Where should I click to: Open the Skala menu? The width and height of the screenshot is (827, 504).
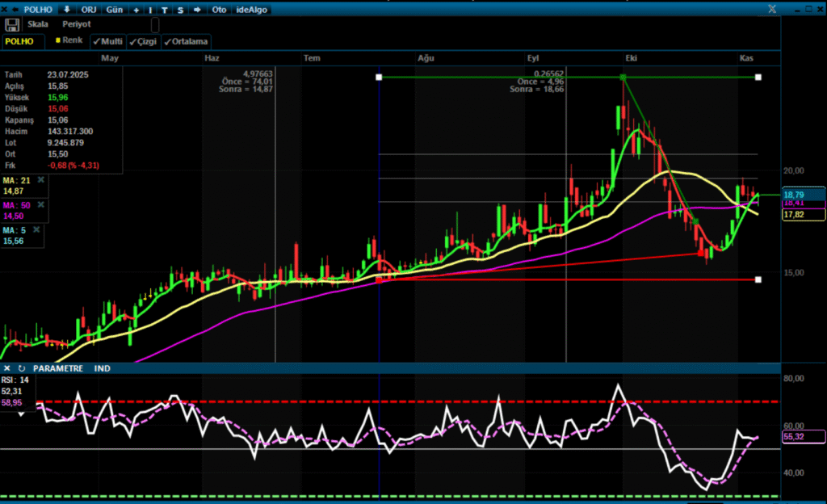38,24
